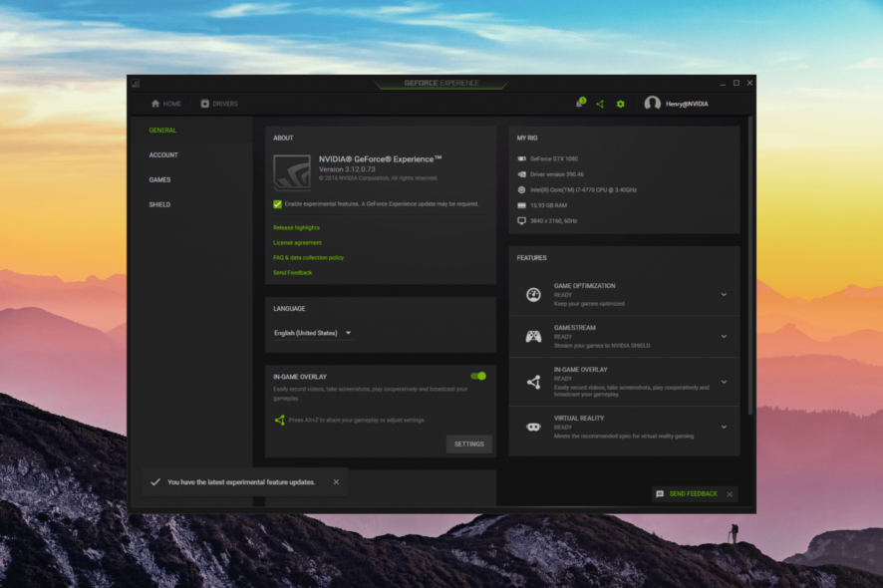
Task: Click the Send Feedback chat bubble icon
Action: (x=660, y=494)
